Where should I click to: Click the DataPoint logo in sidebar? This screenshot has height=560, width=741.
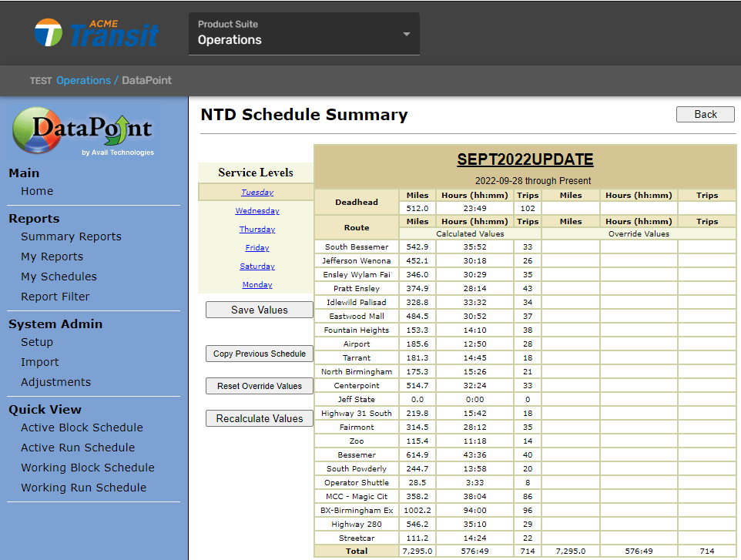tap(84, 132)
